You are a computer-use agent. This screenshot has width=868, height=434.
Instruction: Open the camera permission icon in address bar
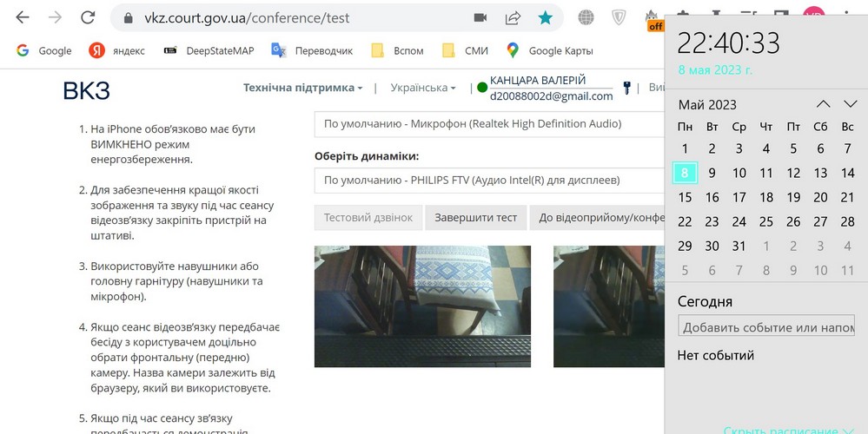pos(480,18)
